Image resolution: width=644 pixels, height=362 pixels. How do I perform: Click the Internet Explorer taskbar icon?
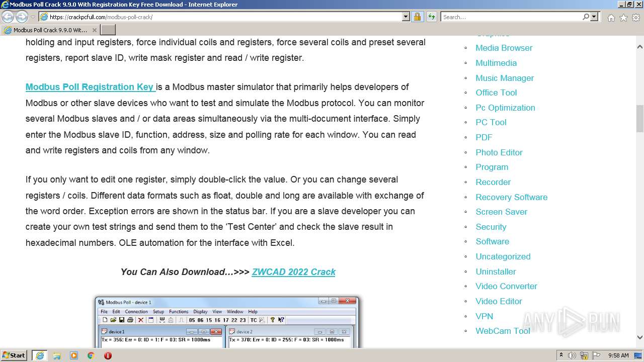pyautogui.click(x=40, y=355)
